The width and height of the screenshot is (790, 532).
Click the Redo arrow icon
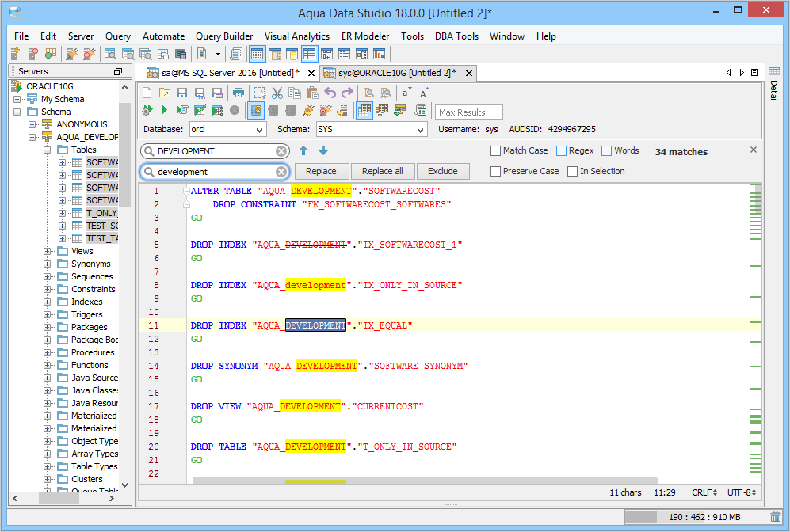coord(347,93)
